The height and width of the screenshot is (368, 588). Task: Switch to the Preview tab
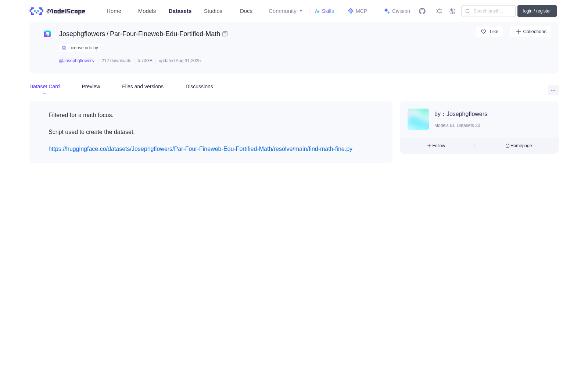(x=91, y=86)
